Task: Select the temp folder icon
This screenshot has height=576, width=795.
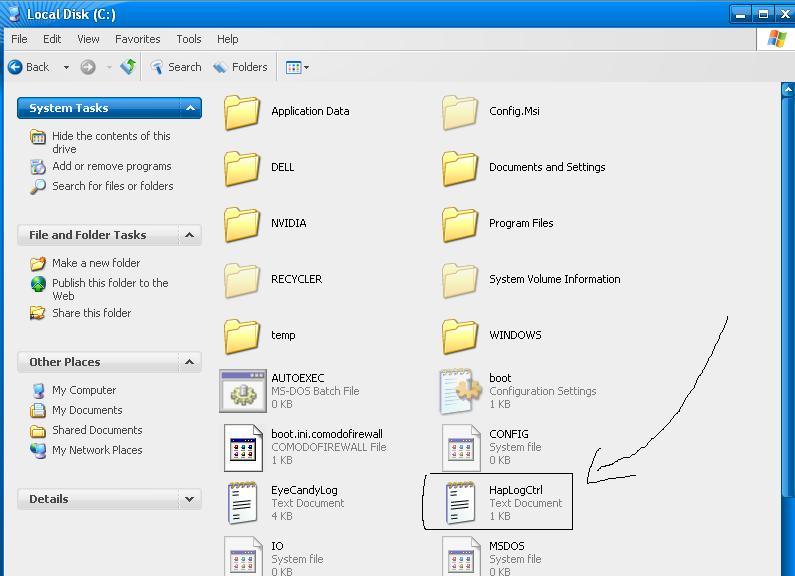Action: coord(242,336)
